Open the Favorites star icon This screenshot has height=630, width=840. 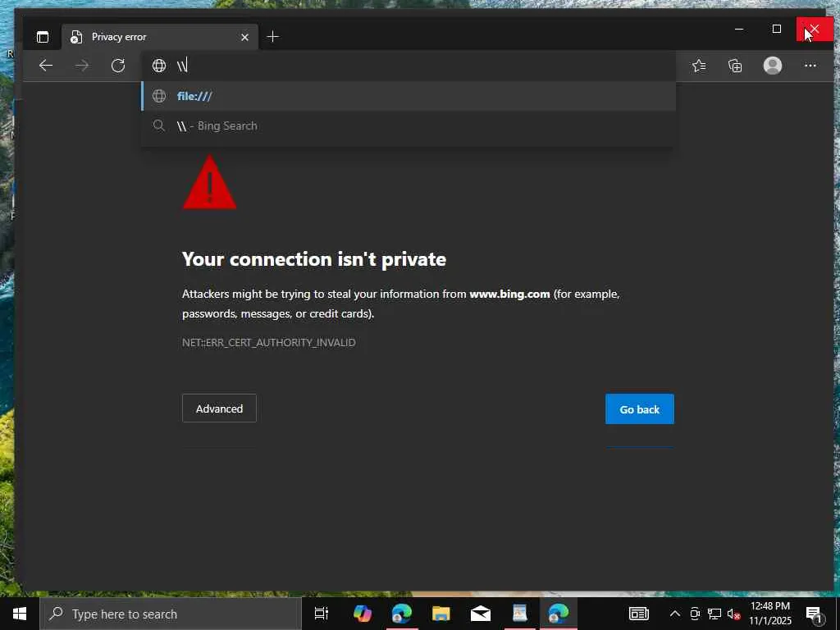699,66
